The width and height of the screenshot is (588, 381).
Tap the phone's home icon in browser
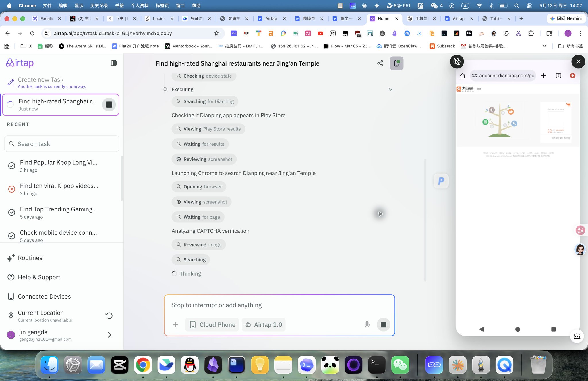pos(463,76)
